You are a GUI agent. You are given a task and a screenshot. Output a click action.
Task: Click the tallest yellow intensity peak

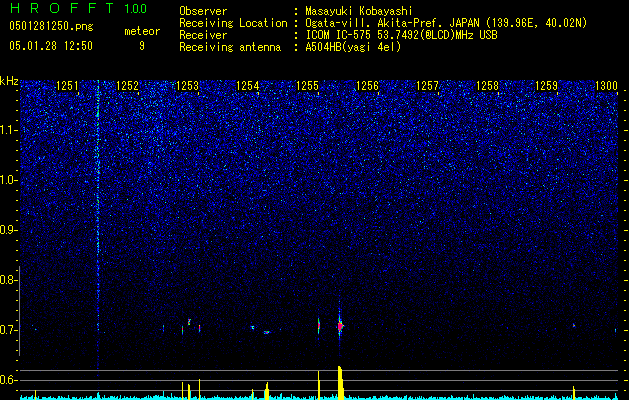pyautogui.click(x=340, y=382)
